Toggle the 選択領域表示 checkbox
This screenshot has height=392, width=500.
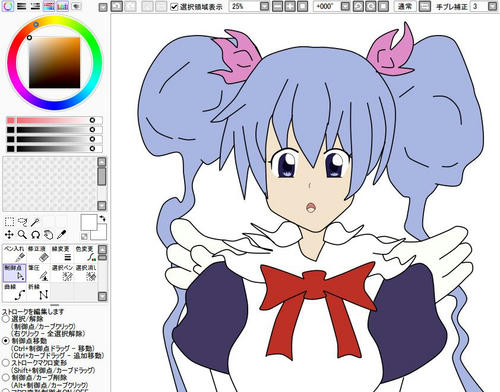pos(174,7)
